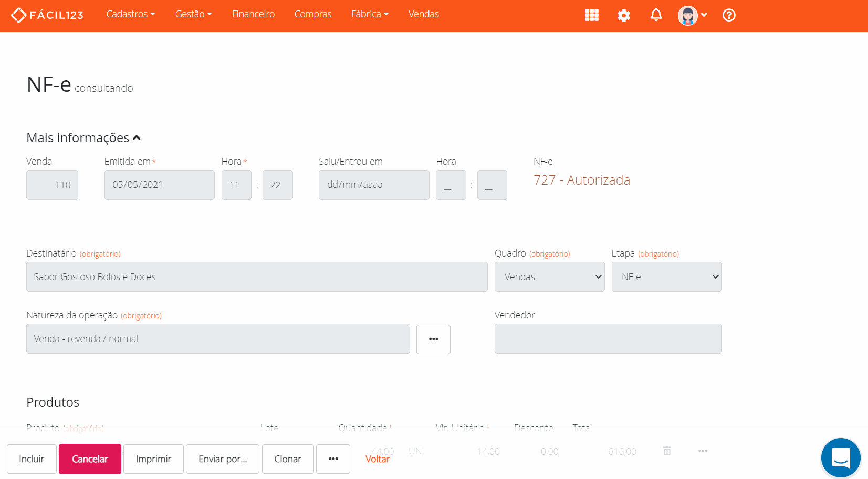Click the emission hour field showing 11
This screenshot has height=479, width=868.
tap(236, 185)
